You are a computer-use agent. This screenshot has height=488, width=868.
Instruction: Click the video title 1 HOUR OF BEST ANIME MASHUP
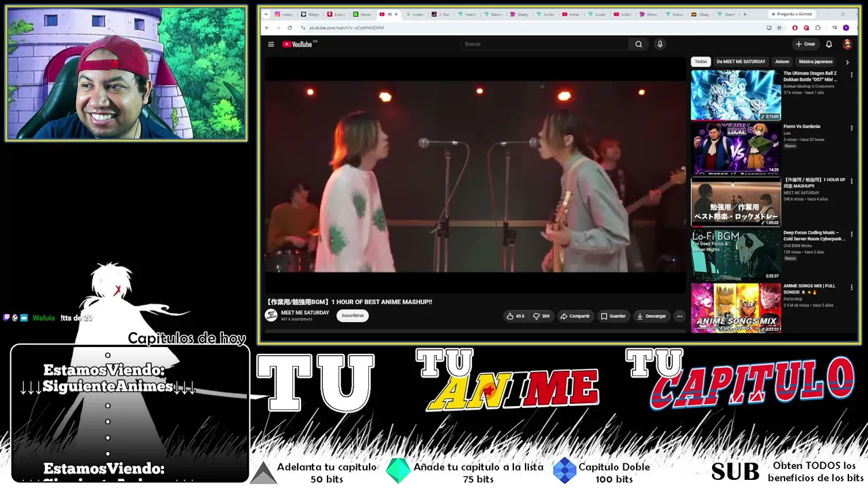click(349, 302)
